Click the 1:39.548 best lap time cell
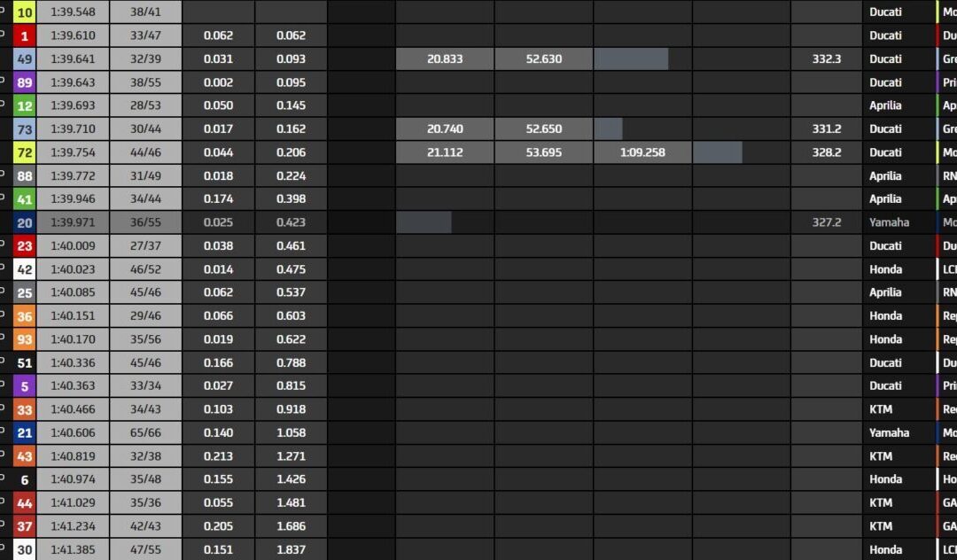The height and width of the screenshot is (560, 957). point(73,12)
